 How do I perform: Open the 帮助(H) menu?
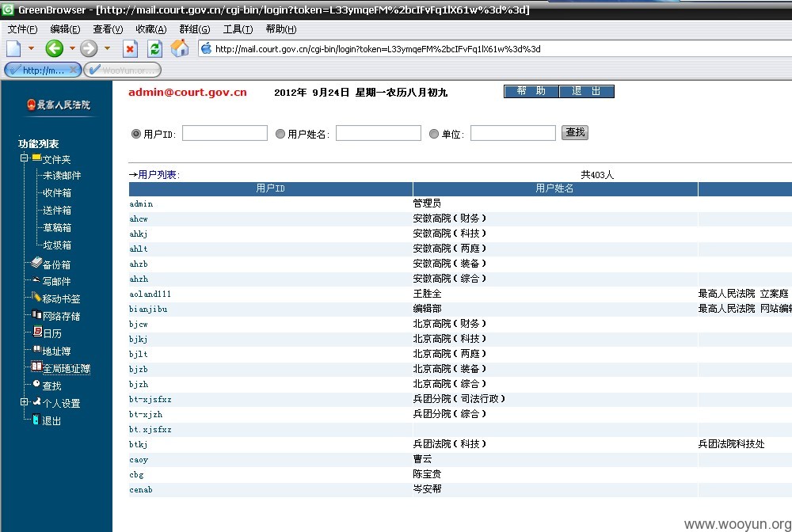point(281,29)
